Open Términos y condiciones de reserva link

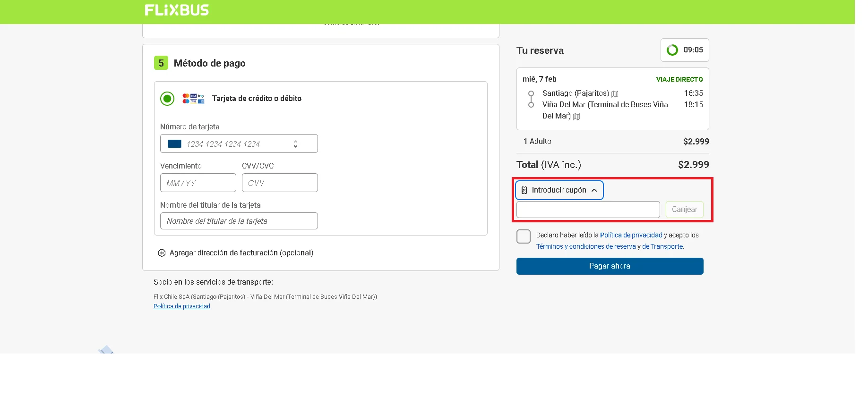pyautogui.click(x=585, y=246)
